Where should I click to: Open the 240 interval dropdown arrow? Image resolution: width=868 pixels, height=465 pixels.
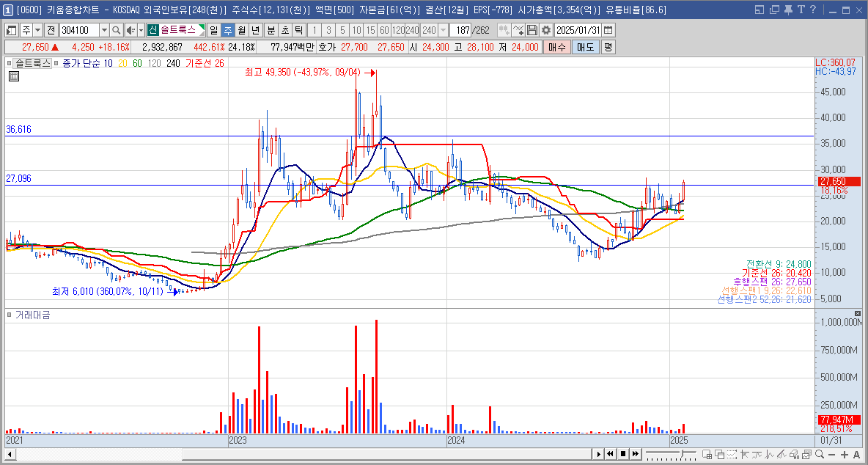tap(443, 30)
